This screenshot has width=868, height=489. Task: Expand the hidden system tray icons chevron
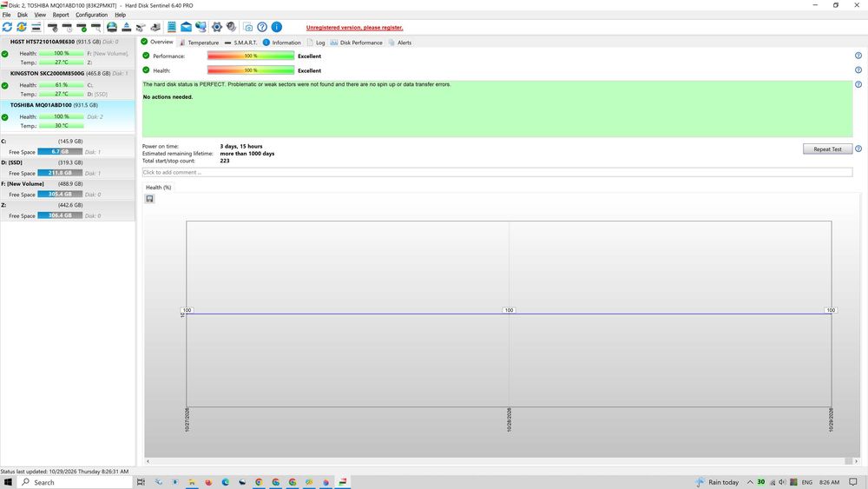750,482
